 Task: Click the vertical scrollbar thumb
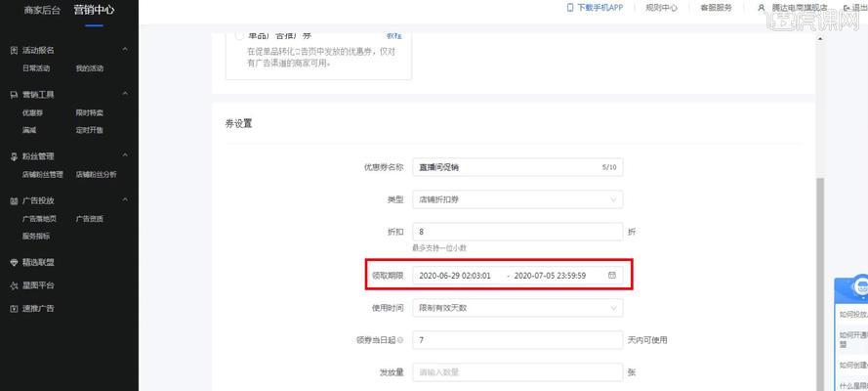(x=820, y=282)
